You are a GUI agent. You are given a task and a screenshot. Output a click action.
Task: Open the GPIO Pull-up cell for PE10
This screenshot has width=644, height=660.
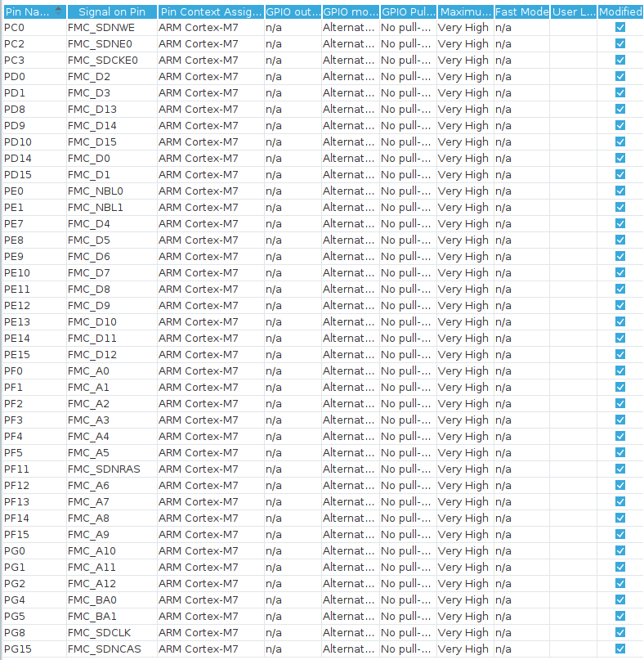406,272
